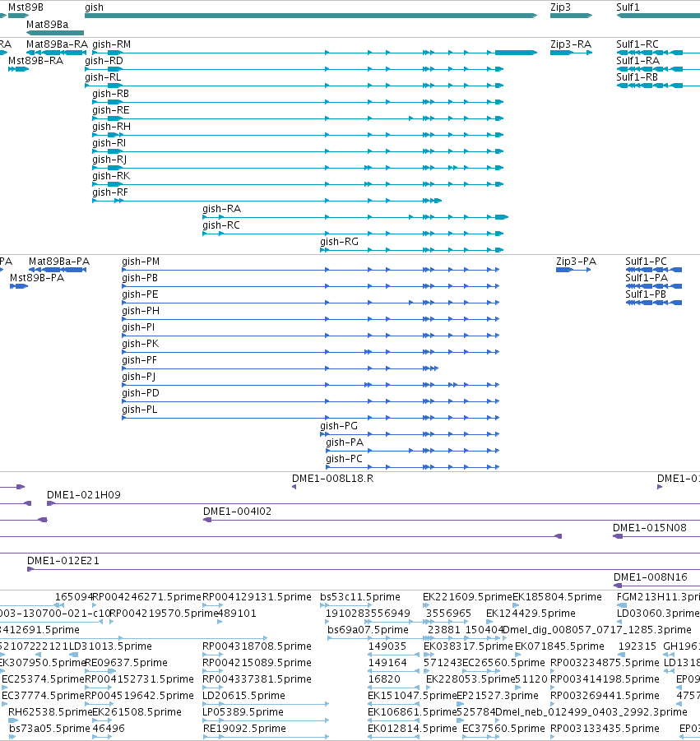Screen dimensions: 700x741
Task: Click the DME1-012E21 BAC clone label
Action: (x=63, y=561)
